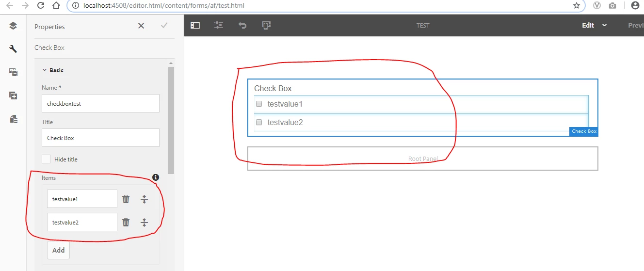The height and width of the screenshot is (271, 644).
Task: Delete the testvalue1 item
Action: (126, 199)
